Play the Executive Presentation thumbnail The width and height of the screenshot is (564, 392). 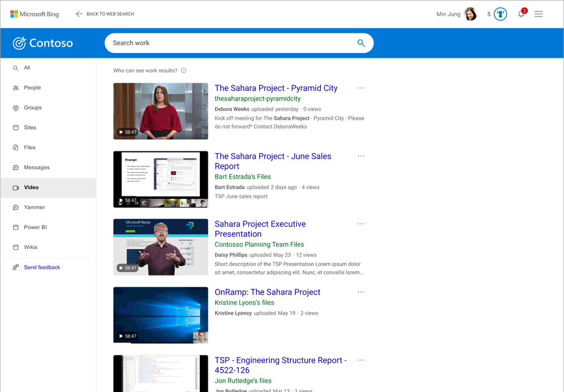point(161,247)
